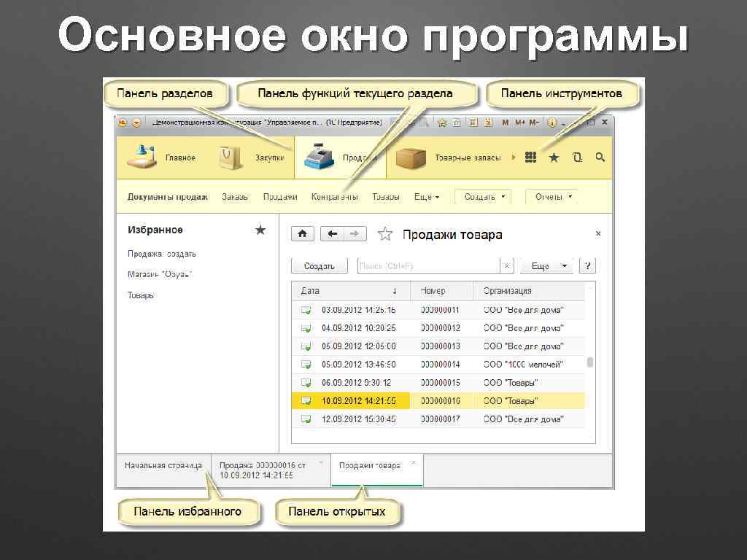Open the Товарные запасы section icon
The height and width of the screenshot is (560, 747).
[412, 157]
